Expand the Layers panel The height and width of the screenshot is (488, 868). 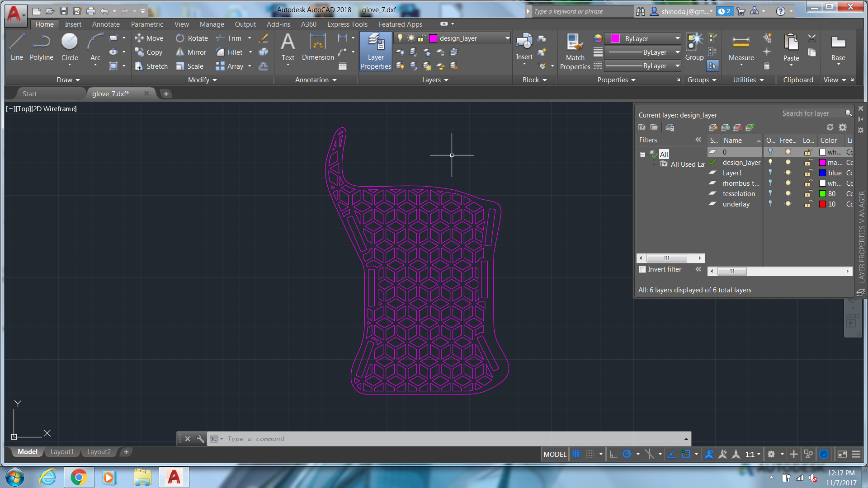[x=435, y=80]
